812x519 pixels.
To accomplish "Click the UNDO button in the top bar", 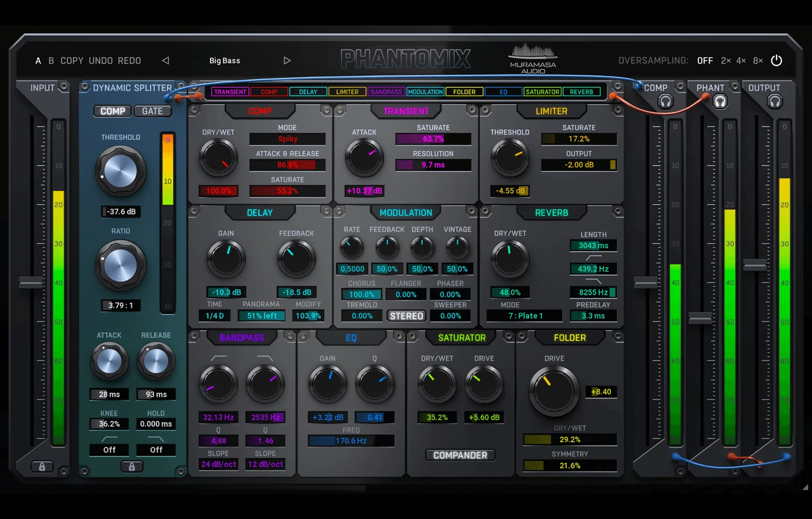I will pyautogui.click(x=100, y=60).
